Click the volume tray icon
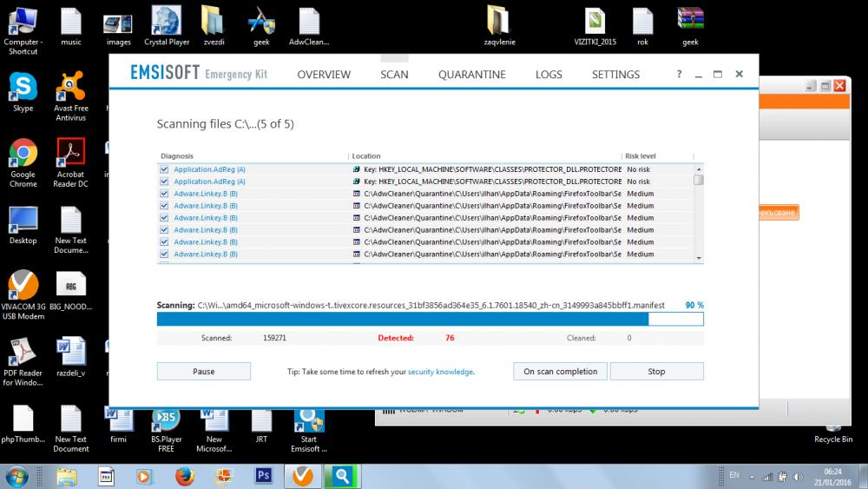Image resolution: width=868 pixels, height=489 pixels. [797, 477]
